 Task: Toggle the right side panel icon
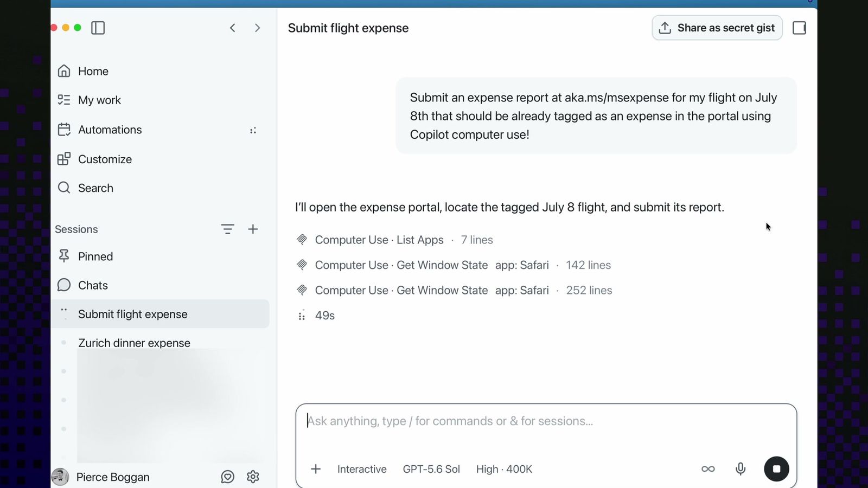pyautogui.click(x=799, y=28)
